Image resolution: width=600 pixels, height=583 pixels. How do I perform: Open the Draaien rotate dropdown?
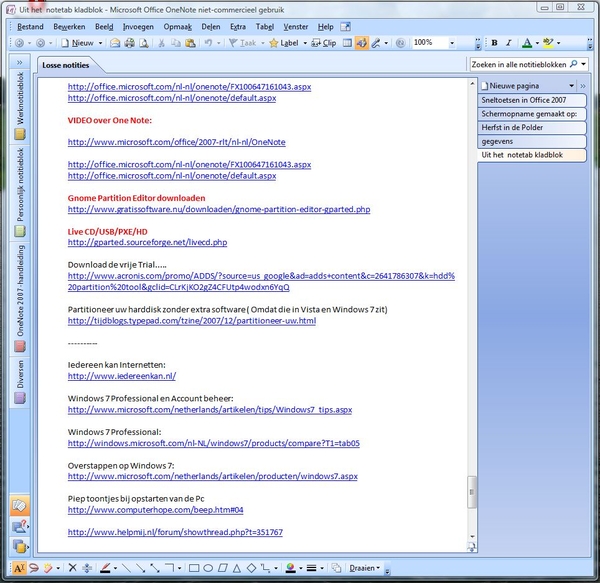(364, 568)
